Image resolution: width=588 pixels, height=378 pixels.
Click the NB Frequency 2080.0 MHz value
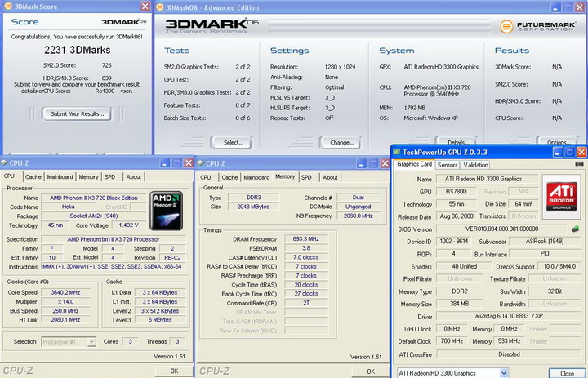(359, 216)
